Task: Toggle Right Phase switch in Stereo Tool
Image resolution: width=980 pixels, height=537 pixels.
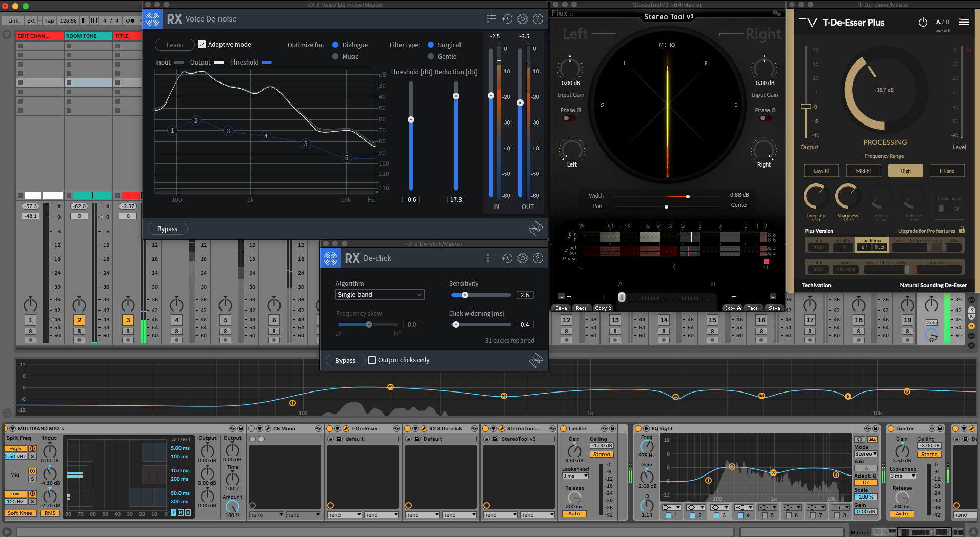Action: pos(765,118)
